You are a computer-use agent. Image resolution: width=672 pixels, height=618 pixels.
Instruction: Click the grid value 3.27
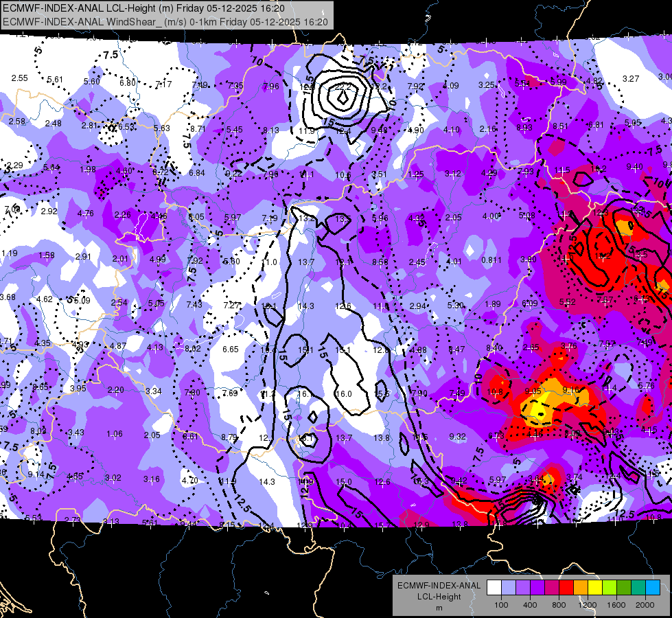pyautogui.click(x=631, y=78)
